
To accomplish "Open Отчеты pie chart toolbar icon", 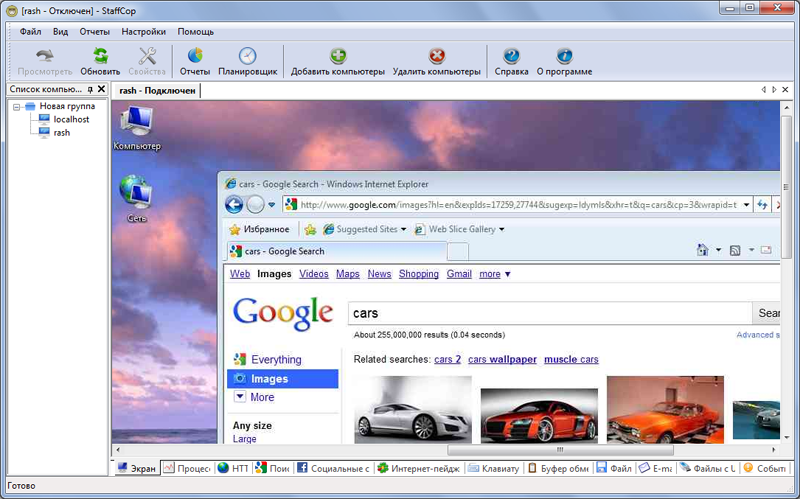I will click(x=195, y=55).
